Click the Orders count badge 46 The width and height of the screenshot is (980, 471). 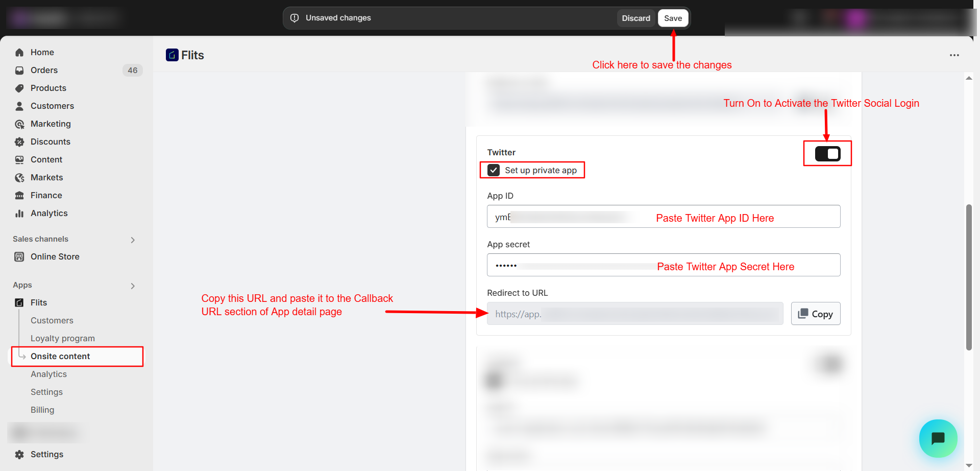(x=133, y=70)
